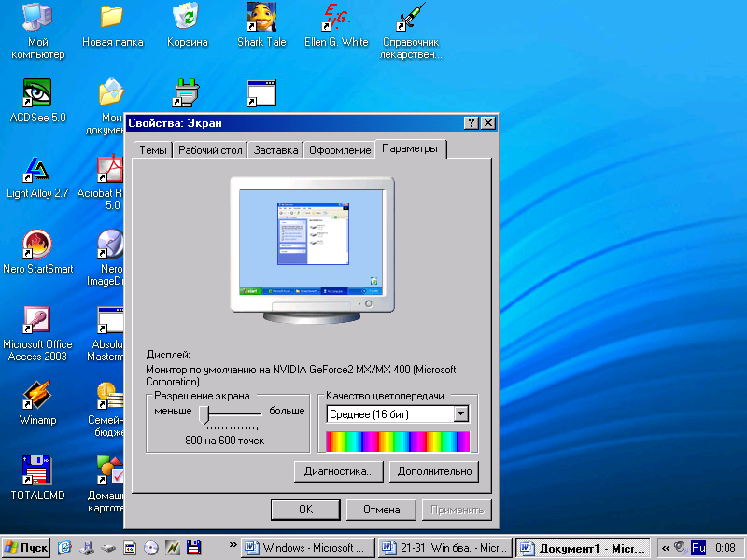747x560 pixels.
Task: Expand the quick launch overflow chevron
Action: 233,544
